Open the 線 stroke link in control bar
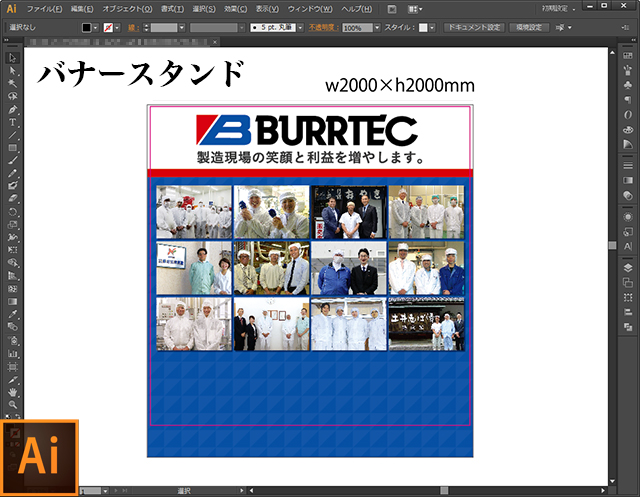This screenshot has height=497, width=640. point(133,27)
